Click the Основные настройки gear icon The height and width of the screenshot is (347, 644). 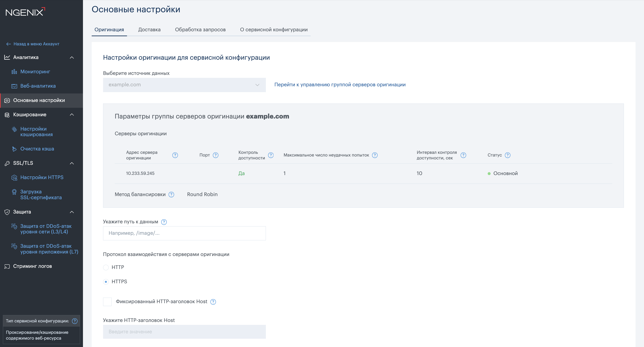point(7,100)
